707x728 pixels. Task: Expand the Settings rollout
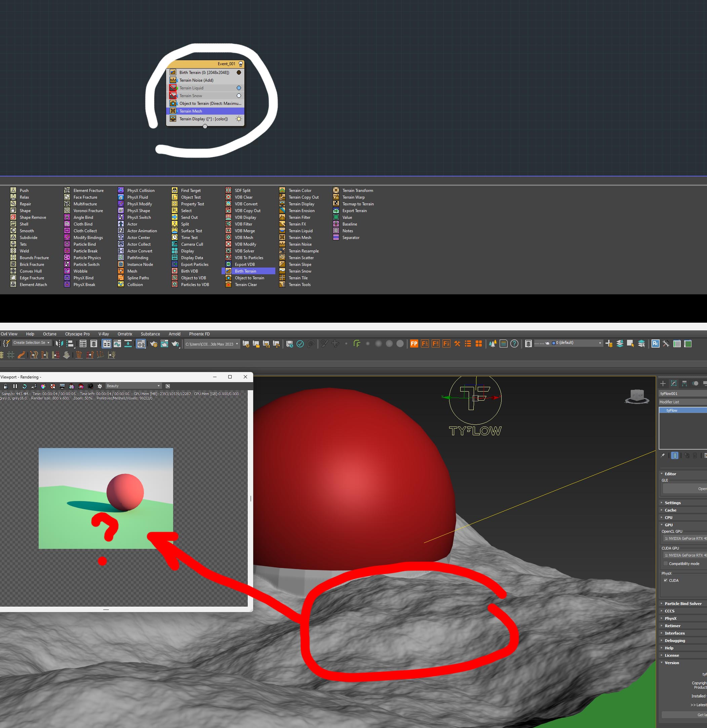click(672, 502)
